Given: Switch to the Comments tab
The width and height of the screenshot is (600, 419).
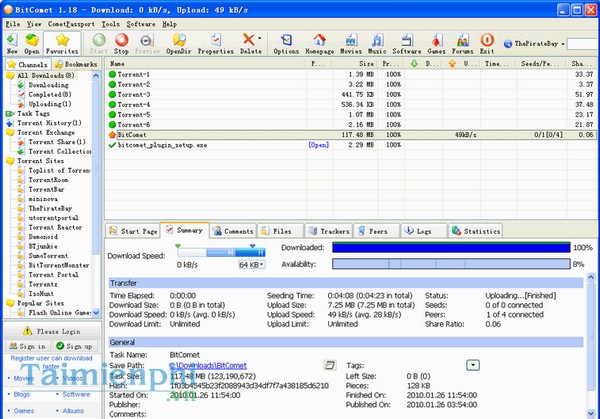Looking at the screenshot, I should (x=233, y=231).
